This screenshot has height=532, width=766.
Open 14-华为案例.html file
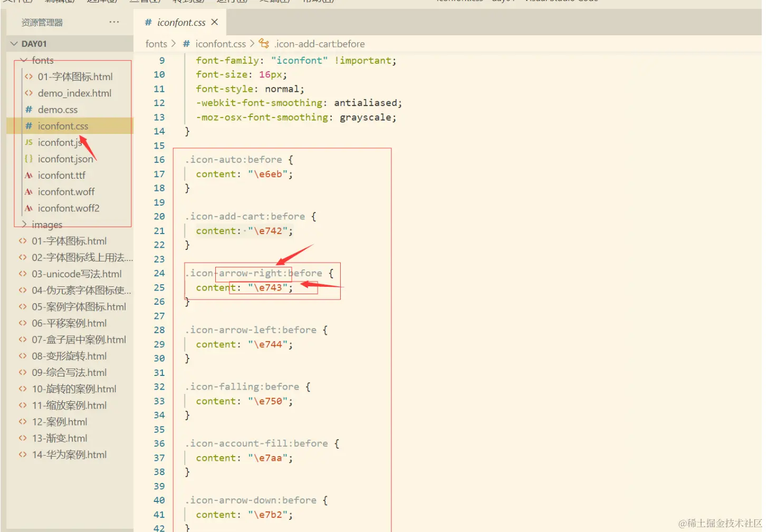[69, 454]
